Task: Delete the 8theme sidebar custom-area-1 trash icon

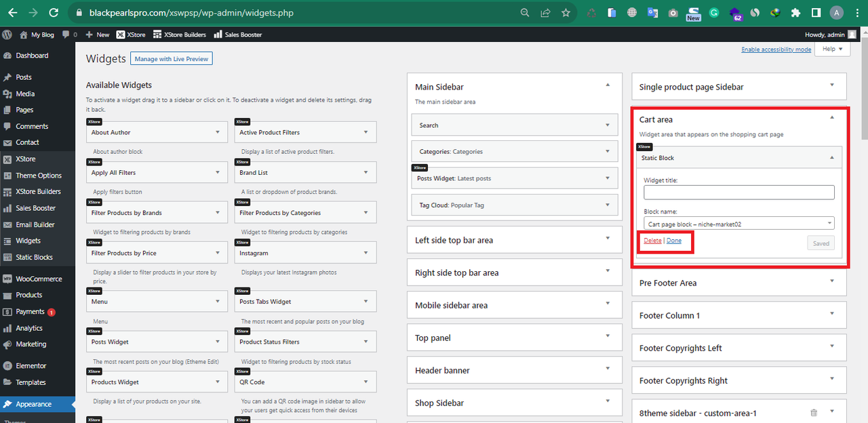Action: 814,413
